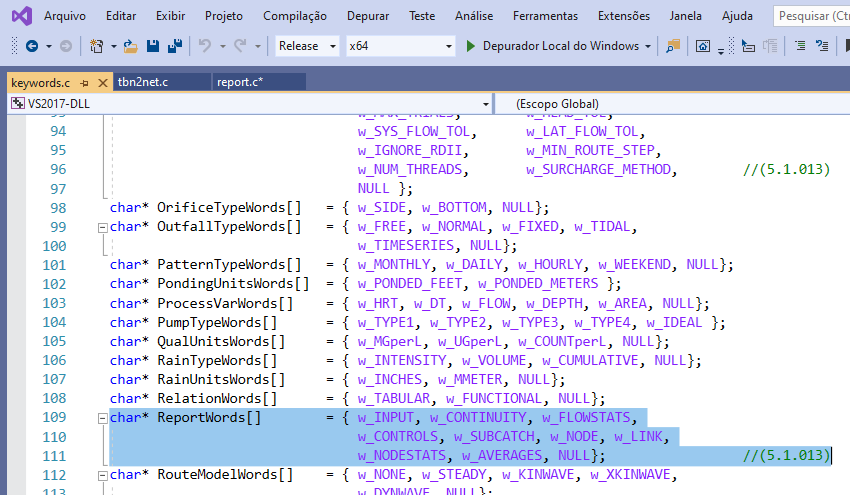Open VS2017-DLL project scope dropdown
Viewport: 850px width, 495px height.
click(486, 104)
